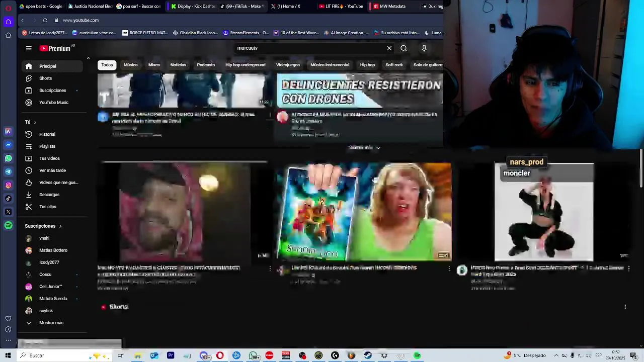Select the Videojuegos filter chip

point(288,65)
